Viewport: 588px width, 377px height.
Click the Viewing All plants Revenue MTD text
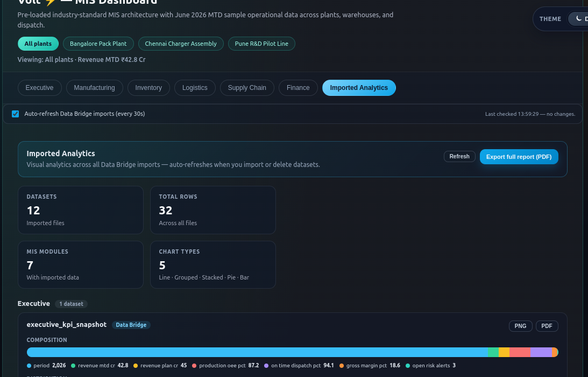pos(81,60)
